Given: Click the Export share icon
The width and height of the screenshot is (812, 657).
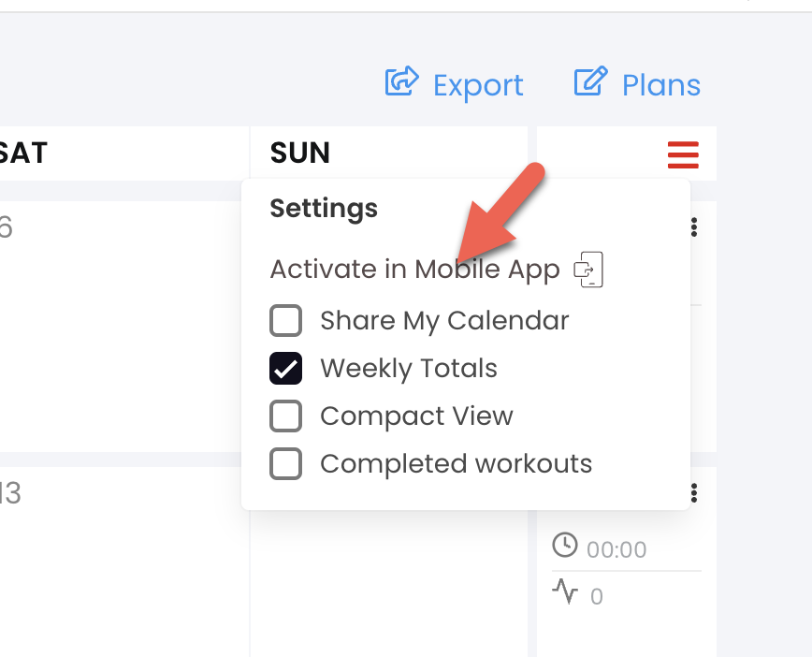Looking at the screenshot, I should click(x=402, y=80).
